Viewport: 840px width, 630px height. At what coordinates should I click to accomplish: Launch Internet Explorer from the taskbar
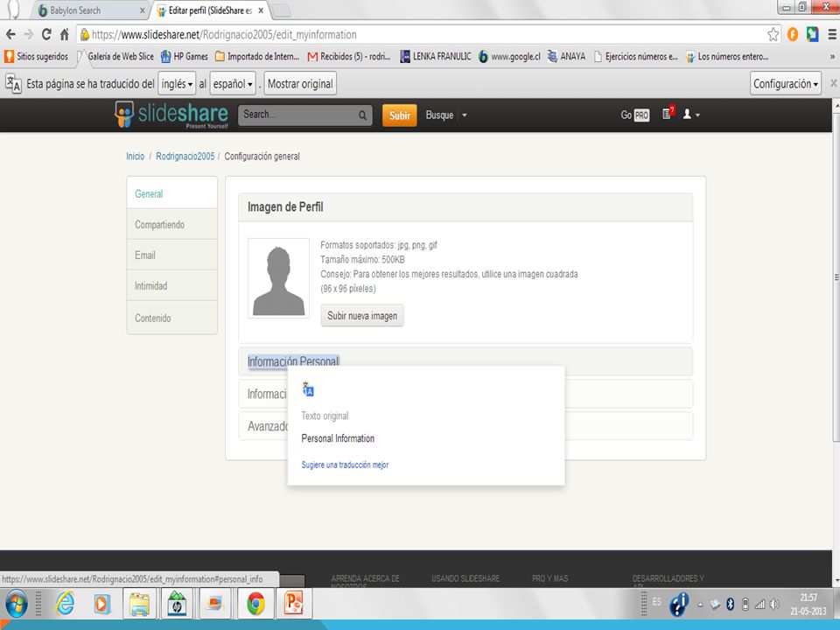pos(66,605)
